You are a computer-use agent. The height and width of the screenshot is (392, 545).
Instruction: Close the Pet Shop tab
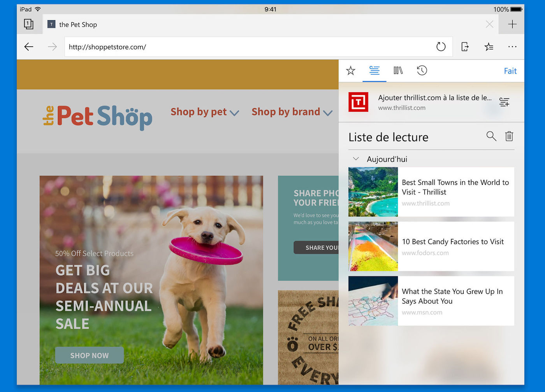tap(489, 25)
